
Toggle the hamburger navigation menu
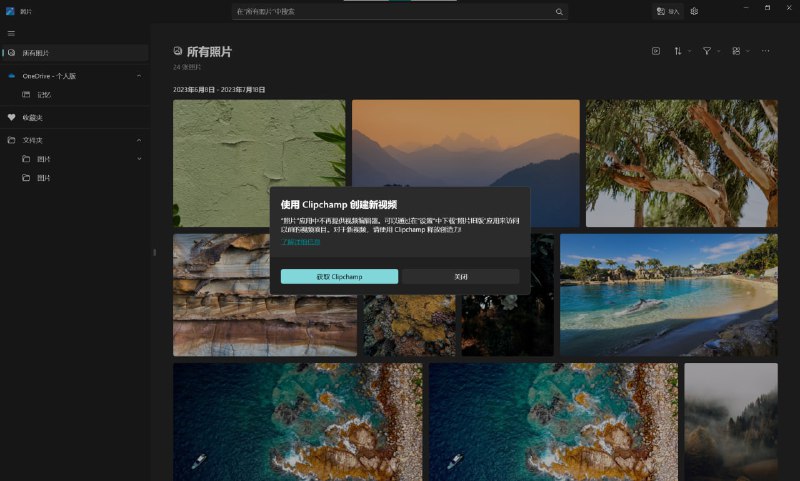coord(11,34)
